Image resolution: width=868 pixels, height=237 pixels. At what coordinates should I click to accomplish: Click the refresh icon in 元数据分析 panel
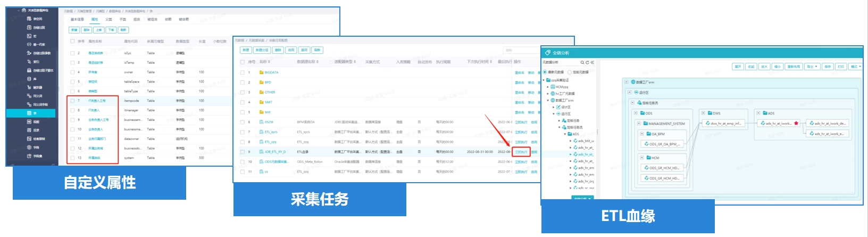[x=587, y=62]
